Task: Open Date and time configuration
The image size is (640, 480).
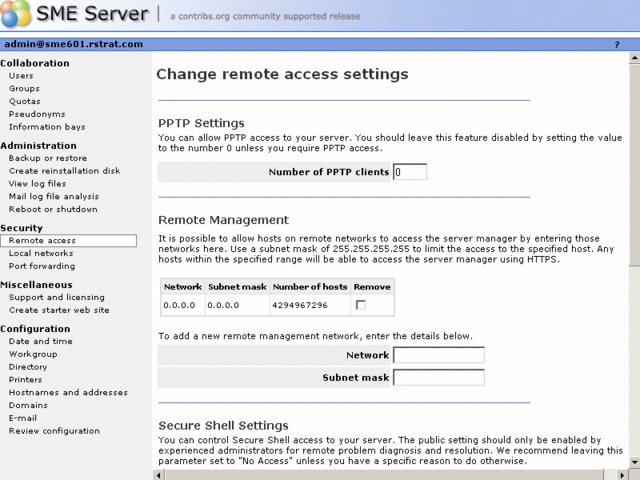Action: click(41, 341)
